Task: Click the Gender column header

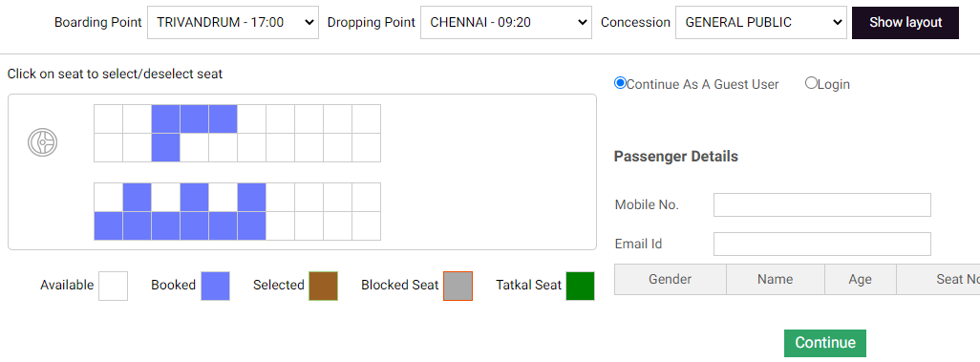Action: click(670, 280)
